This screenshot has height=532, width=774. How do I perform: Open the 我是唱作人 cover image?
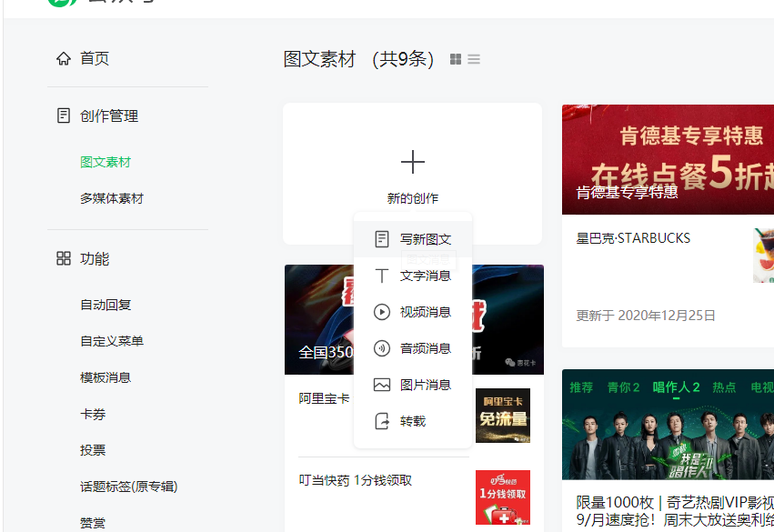(x=668, y=425)
